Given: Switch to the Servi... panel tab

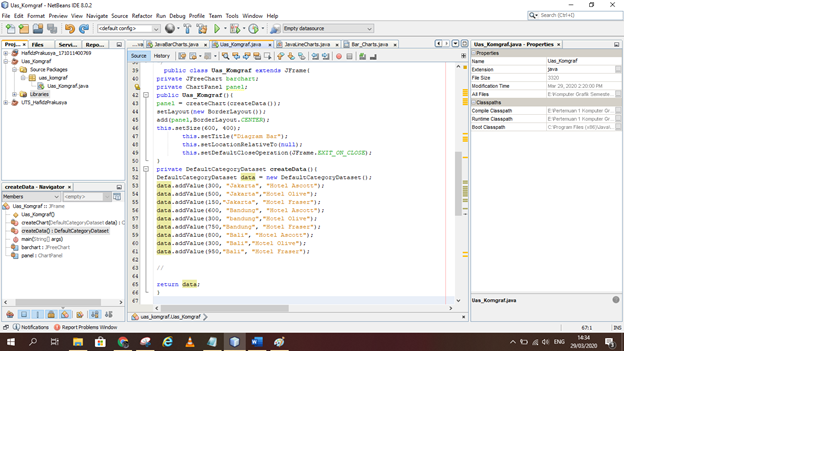Looking at the screenshot, I should (67, 45).
